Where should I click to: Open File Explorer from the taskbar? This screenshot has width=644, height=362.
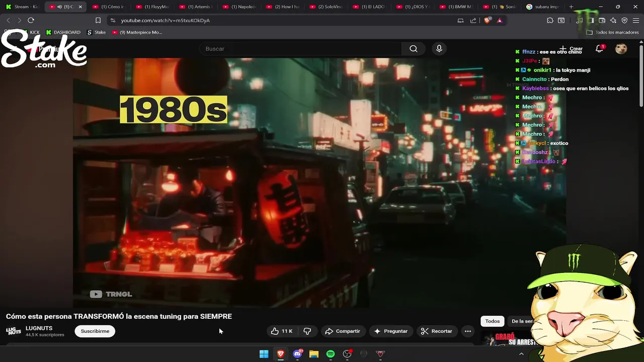click(314, 354)
